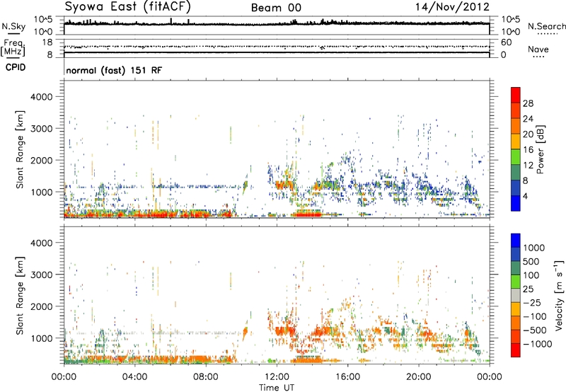
Task: Click the '12:00' time tick label
Action: tap(277, 377)
